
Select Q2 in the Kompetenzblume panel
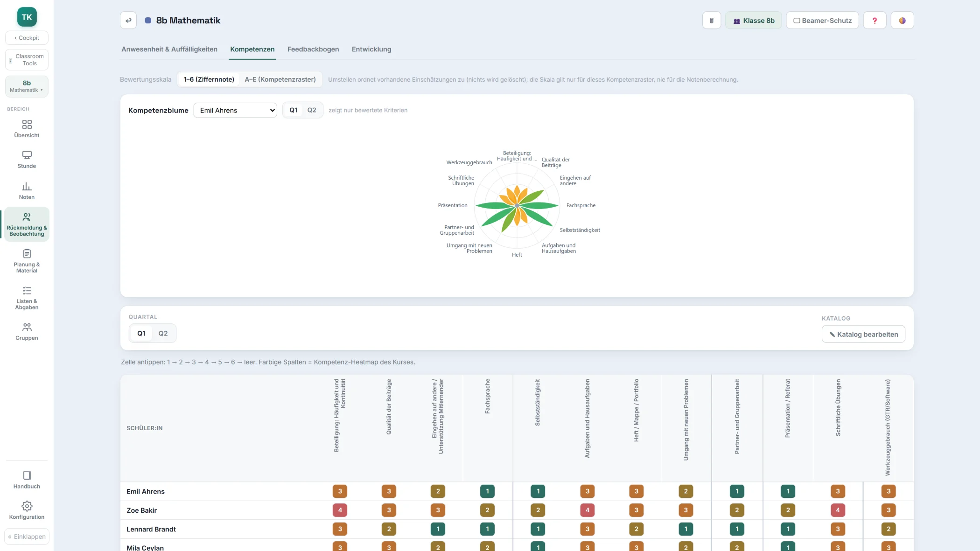pyautogui.click(x=312, y=110)
